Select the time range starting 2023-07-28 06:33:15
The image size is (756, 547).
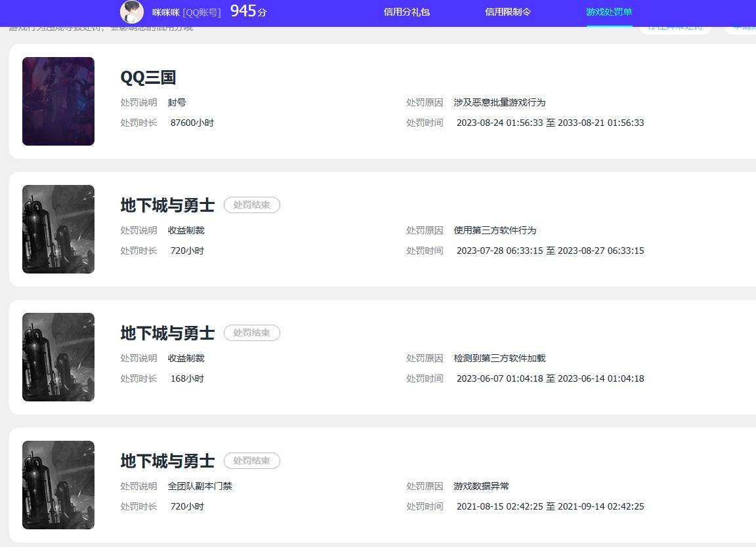point(550,251)
